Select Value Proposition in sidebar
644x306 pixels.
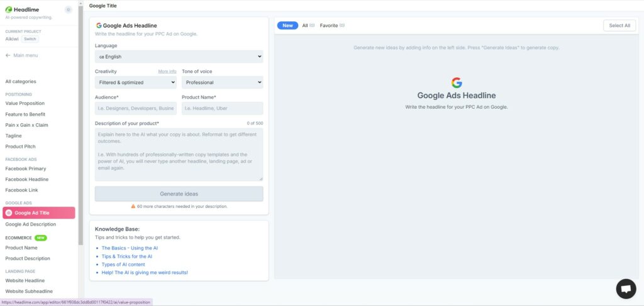click(25, 104)
